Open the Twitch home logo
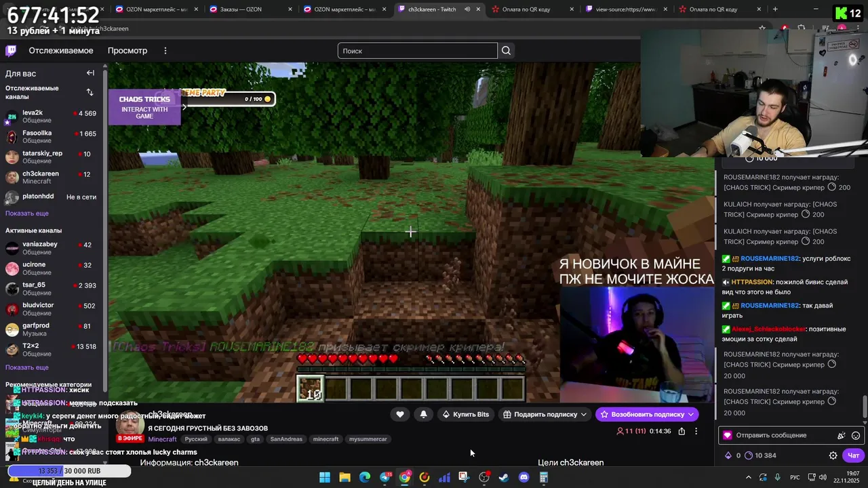Screen dimensions: 868x488 pos(11,51)
